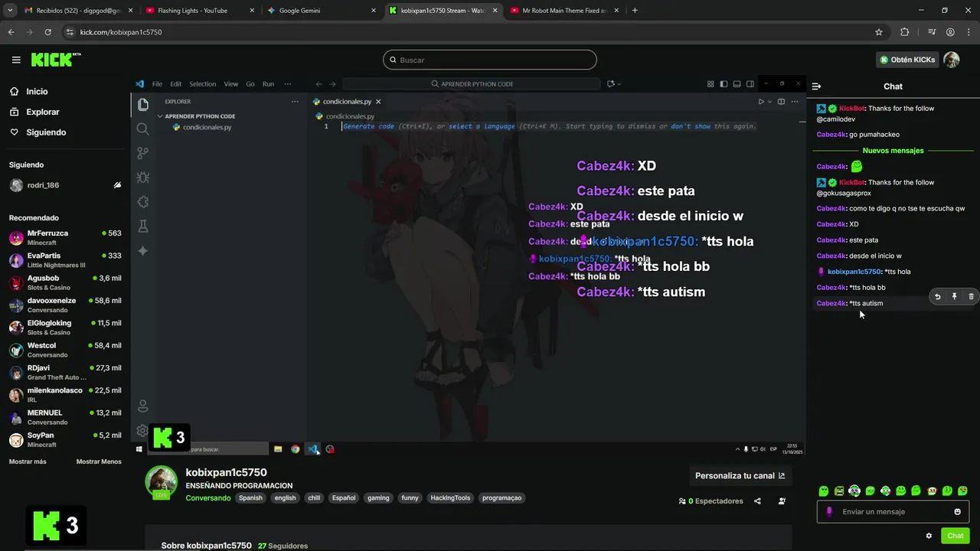Switch to Google Gemini tab

(x=322, y=11)
